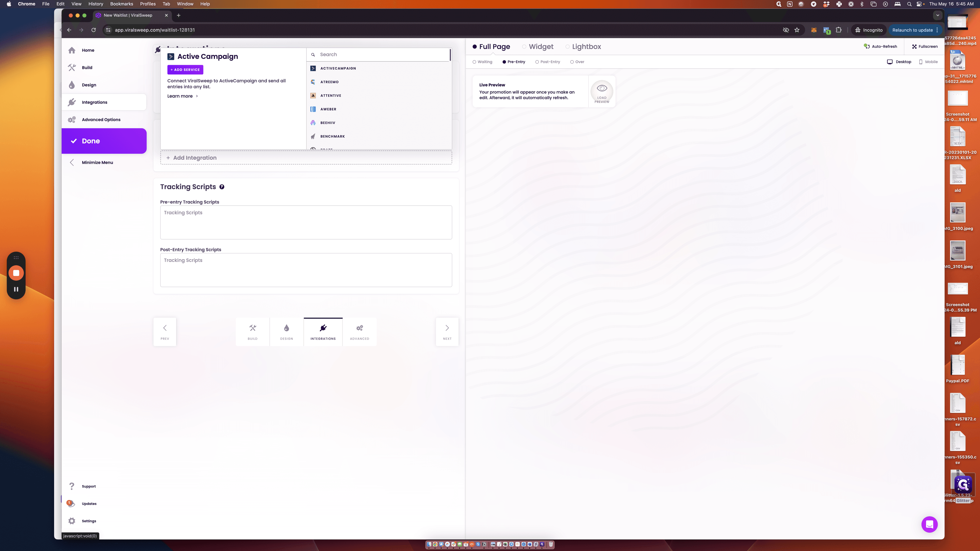Click the Tracking Scripts help question icon
The image size is (980, 551).
(x=222, y=187)
